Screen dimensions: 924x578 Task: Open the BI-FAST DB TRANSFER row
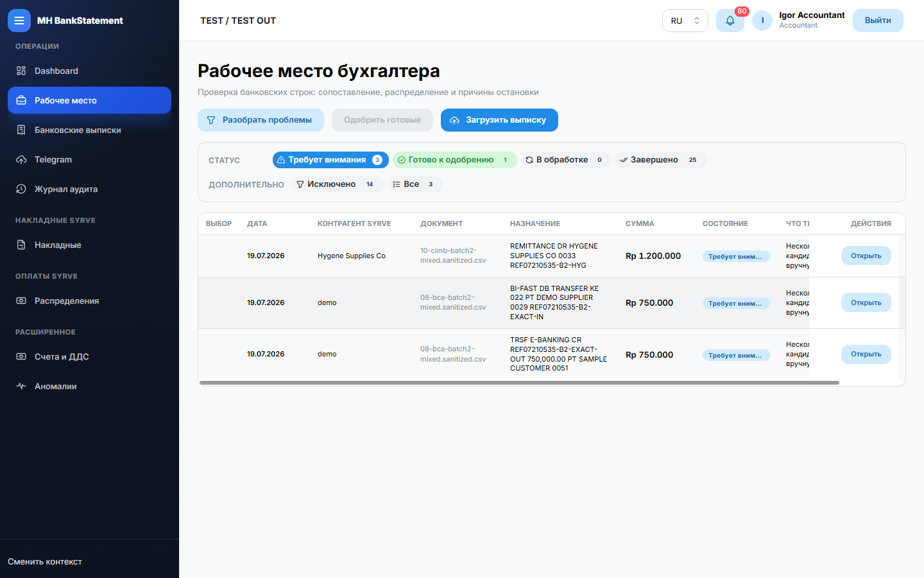866,302
